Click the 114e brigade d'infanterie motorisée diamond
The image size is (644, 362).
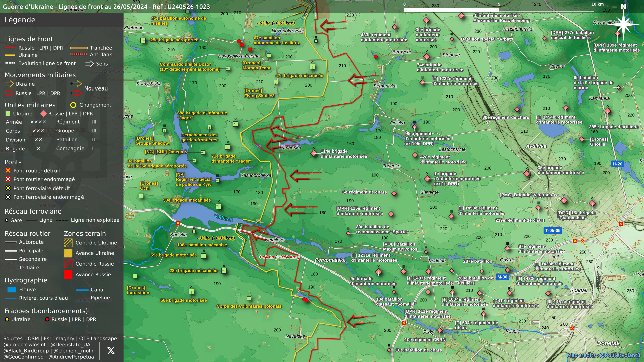314,153
